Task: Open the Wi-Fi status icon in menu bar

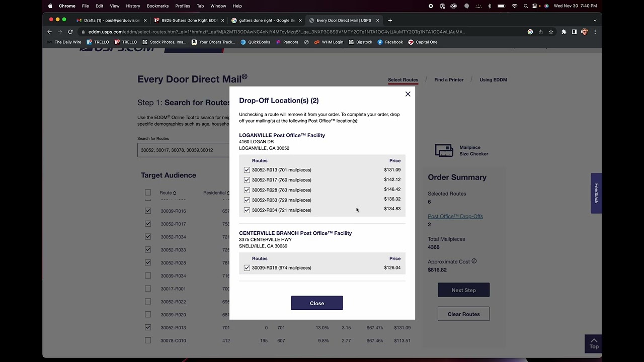Action: [514, 6]
